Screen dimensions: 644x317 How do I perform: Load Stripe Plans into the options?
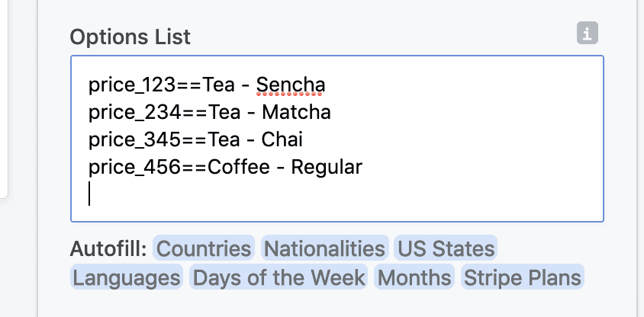(523, 277)
